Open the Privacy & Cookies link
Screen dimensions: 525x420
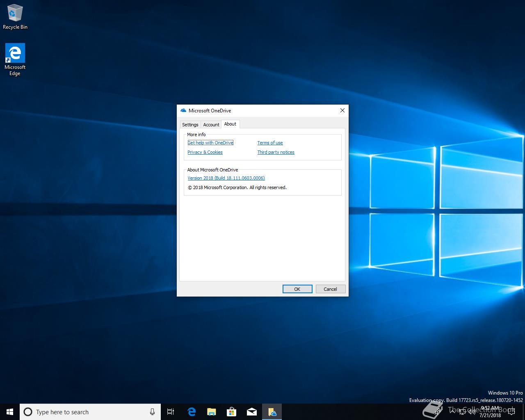pyautogui.click(x=205, y=152)
